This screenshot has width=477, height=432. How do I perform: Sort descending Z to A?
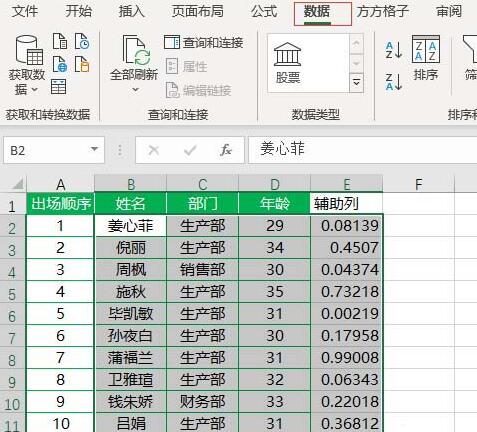pos(394,82)
